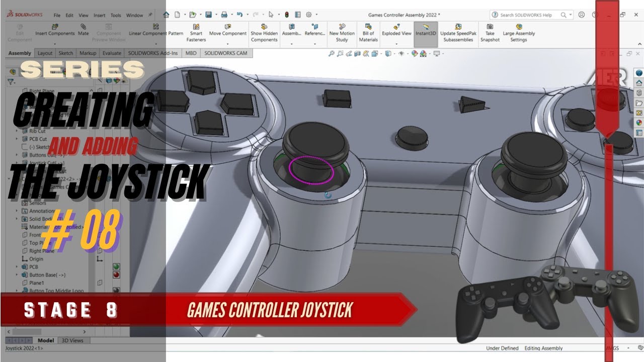Open the Insert menu
This screenshot has height=362, width=644.
(x=99, y=16)
